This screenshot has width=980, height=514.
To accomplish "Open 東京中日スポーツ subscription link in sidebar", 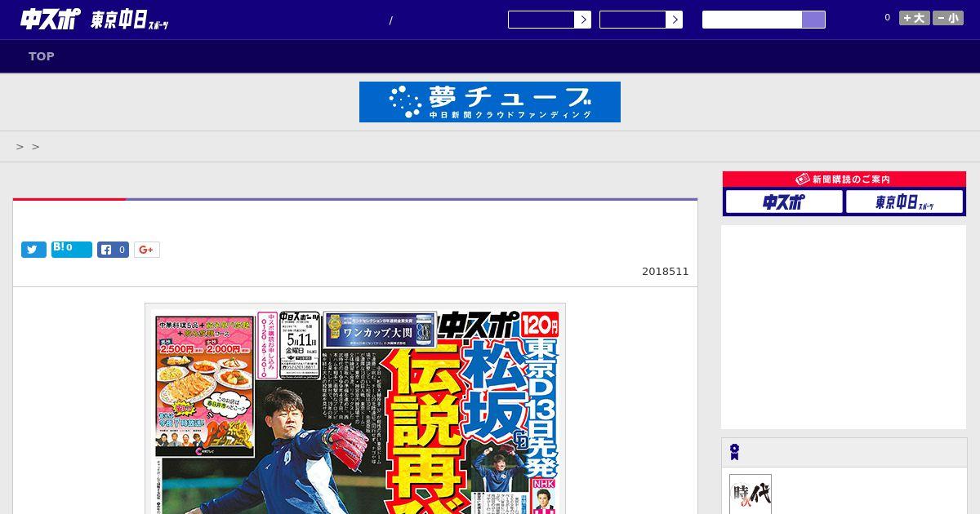I will (904, 202).
